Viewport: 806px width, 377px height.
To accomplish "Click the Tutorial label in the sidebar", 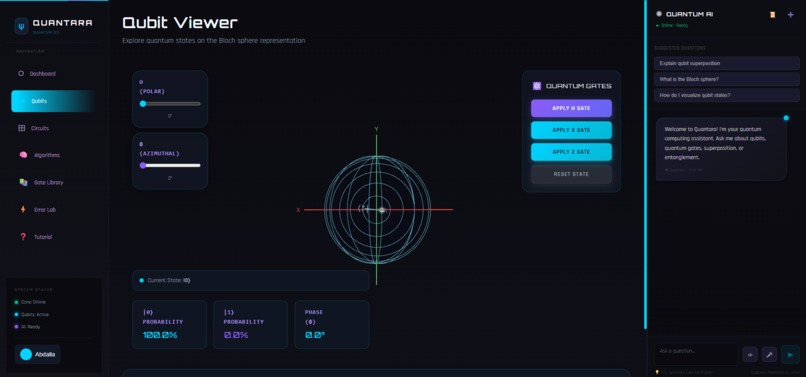I will pyautogui.click(x=43, y=237).
